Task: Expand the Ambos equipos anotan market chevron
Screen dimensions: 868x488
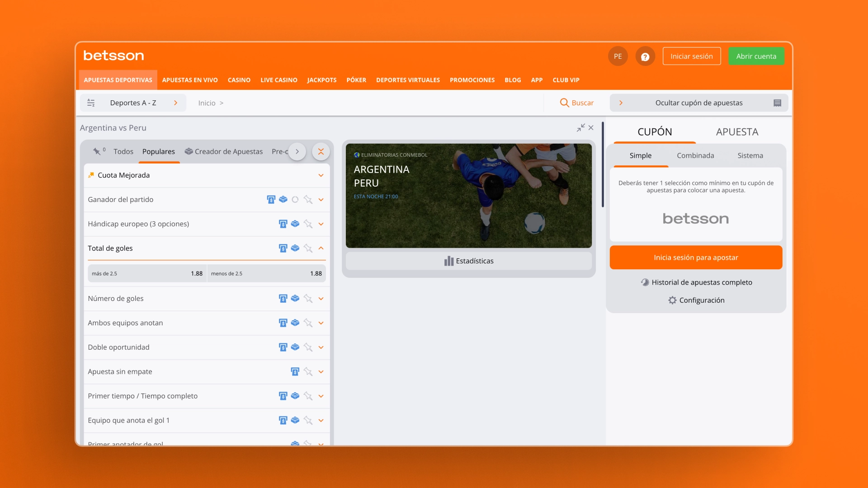Action: [321, 323]
